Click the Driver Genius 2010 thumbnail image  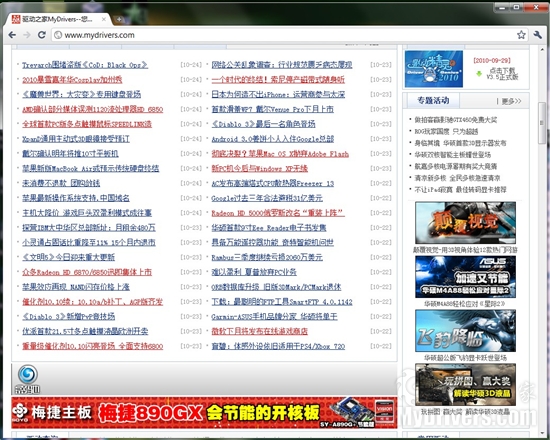pyautogui.click(x=434, y=69)
